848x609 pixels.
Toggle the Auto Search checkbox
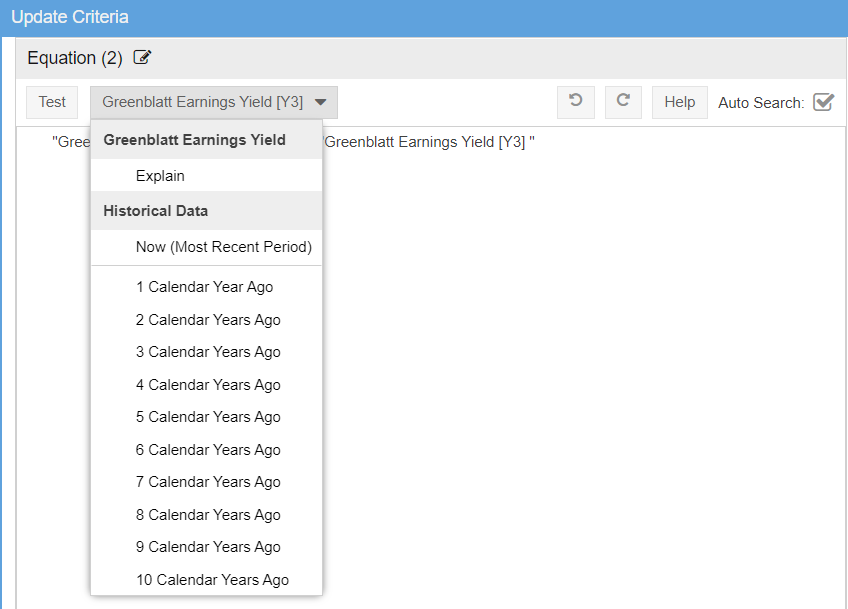click(823, 102)
